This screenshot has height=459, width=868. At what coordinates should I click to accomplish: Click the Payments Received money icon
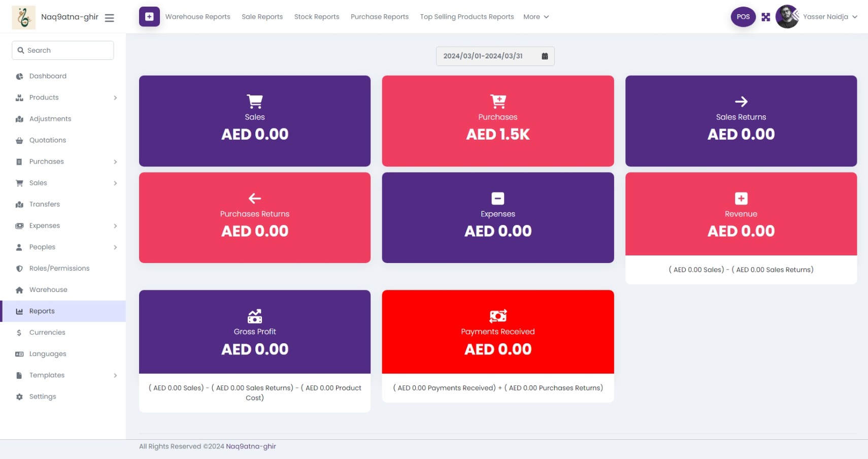pyautogui.click(x=498, y=316)
